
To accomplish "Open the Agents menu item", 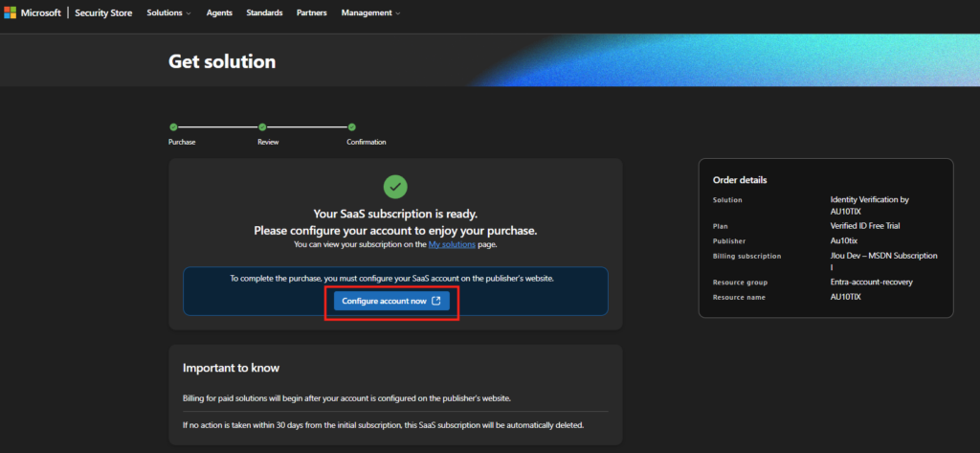I will coord(219,13).
